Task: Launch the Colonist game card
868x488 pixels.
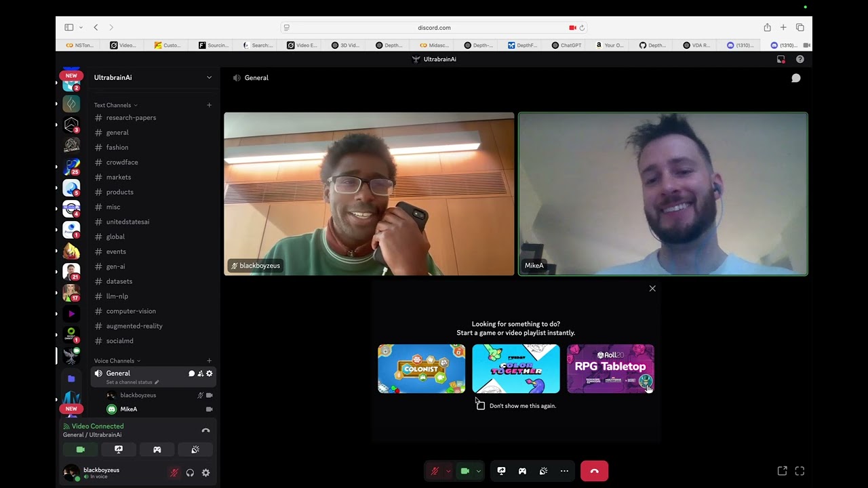Action: pos(422,369)
